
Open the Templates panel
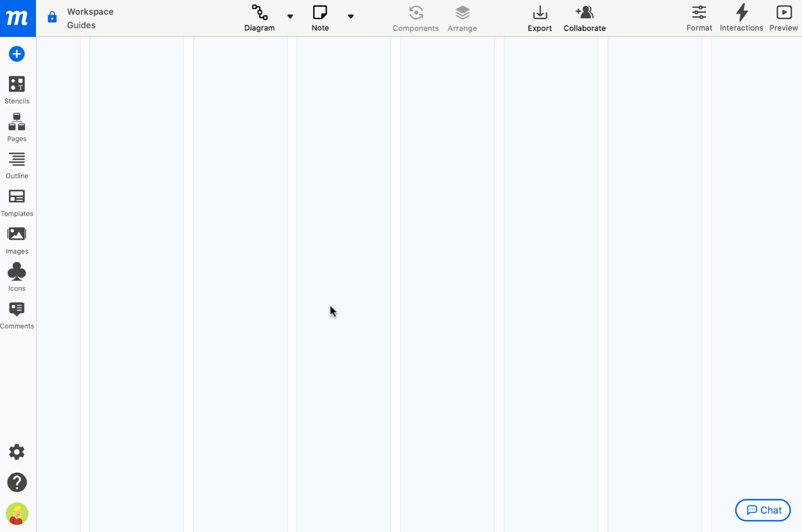[x=17, y=202]
